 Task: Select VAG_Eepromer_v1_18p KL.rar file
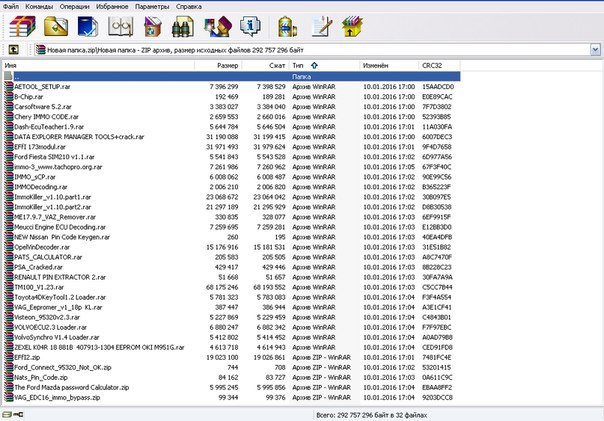58,307
